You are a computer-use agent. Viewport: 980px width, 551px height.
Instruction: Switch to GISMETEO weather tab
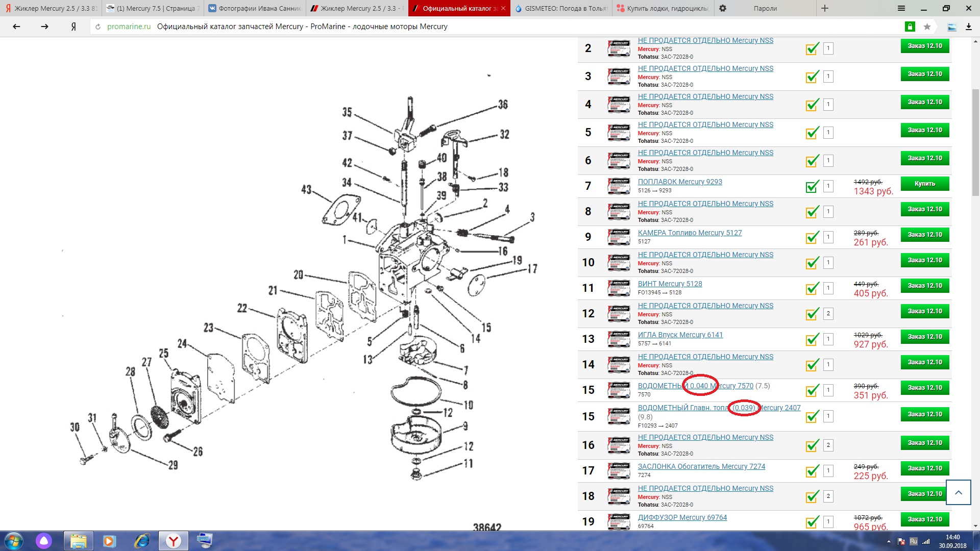coord(561,8)
